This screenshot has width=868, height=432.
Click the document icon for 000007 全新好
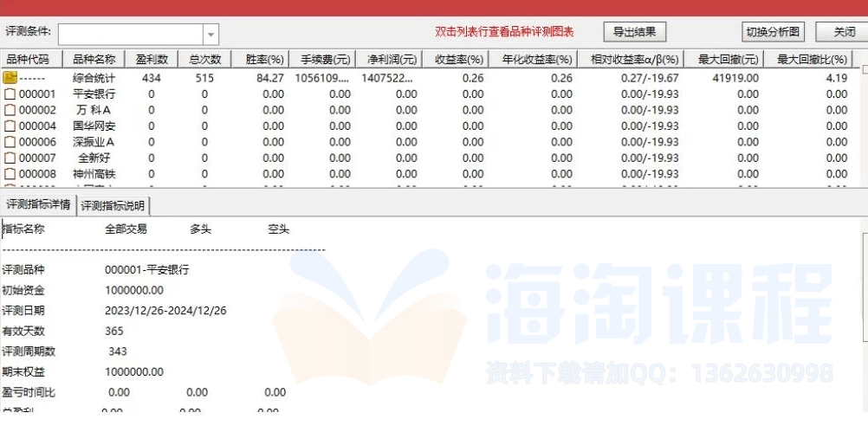10,158
